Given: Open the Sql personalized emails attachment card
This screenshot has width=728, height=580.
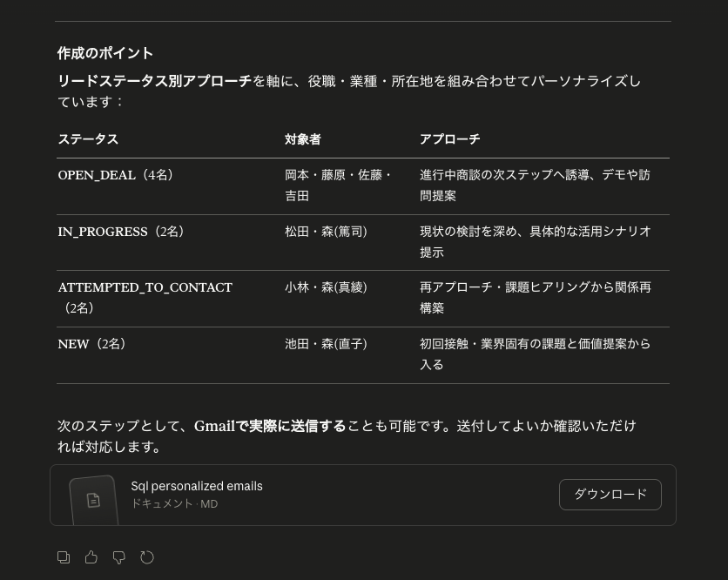Looking at the screenshot, I should pyautogui.click(x=362, y=495).
